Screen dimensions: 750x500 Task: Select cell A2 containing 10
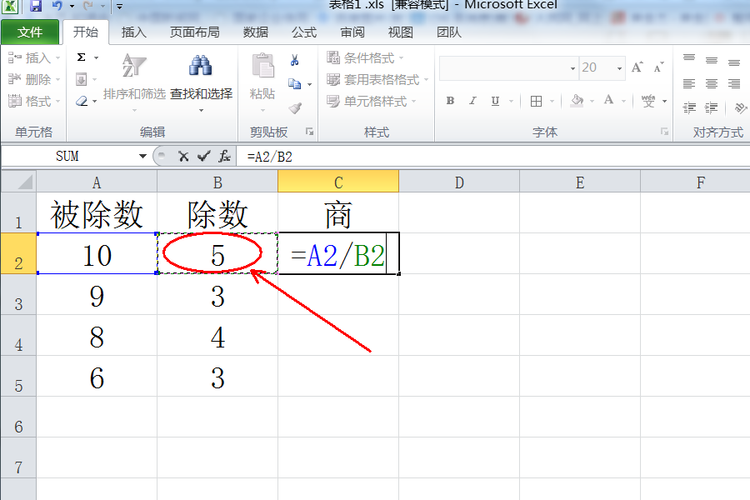coord(97,254)
